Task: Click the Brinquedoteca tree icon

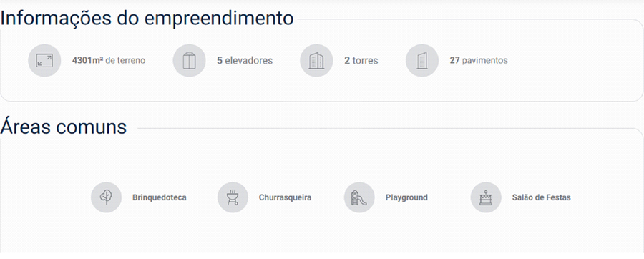Action: (x=106, y=197)
